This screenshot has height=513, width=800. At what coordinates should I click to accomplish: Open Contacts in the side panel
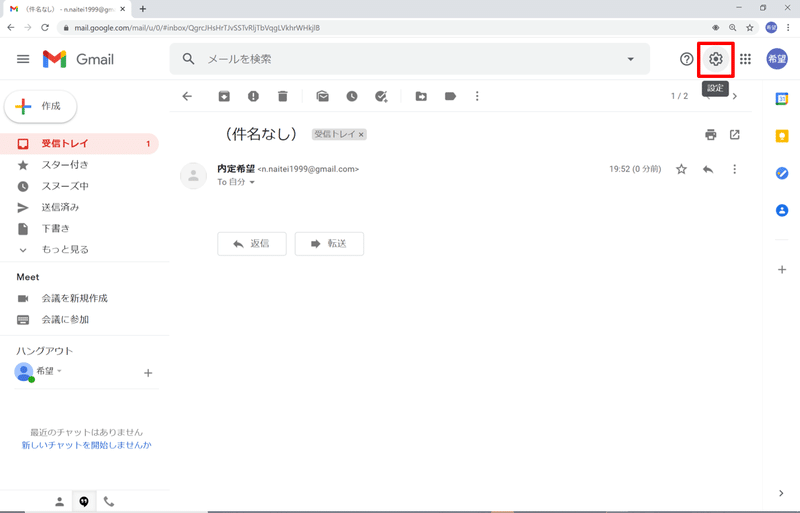point(782,210)
